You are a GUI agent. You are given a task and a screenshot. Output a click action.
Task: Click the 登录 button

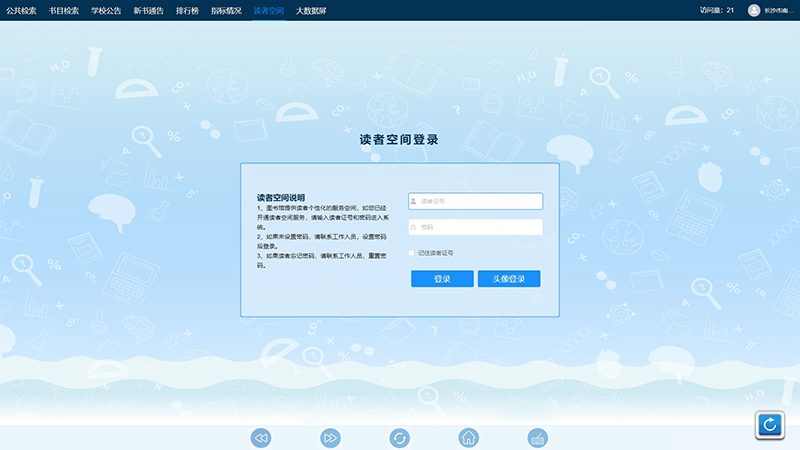pos(442,279)
